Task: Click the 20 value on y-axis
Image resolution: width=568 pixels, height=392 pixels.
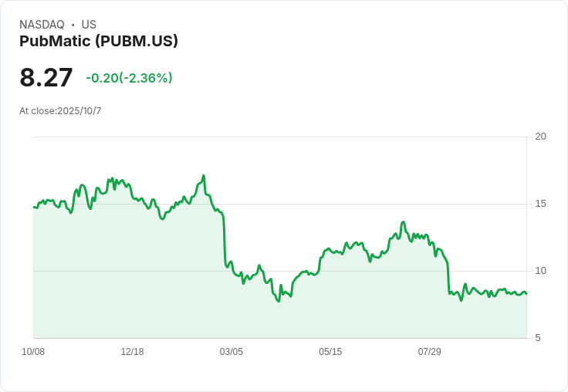Action: coord(540,137)
